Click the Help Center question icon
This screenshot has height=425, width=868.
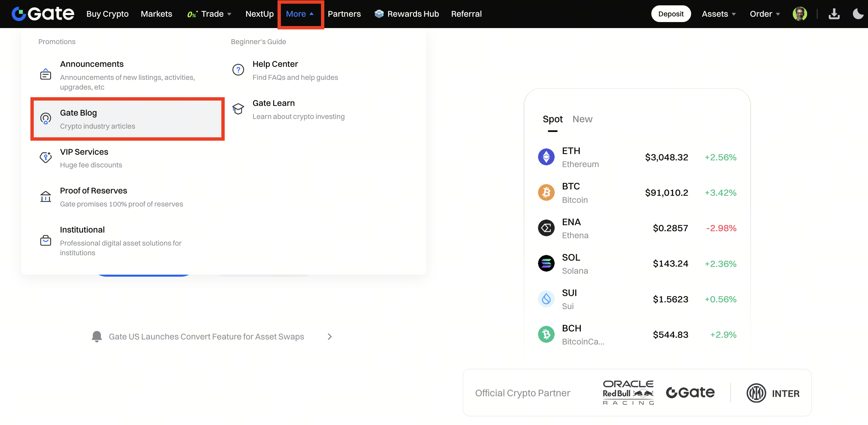coord(238,70)
